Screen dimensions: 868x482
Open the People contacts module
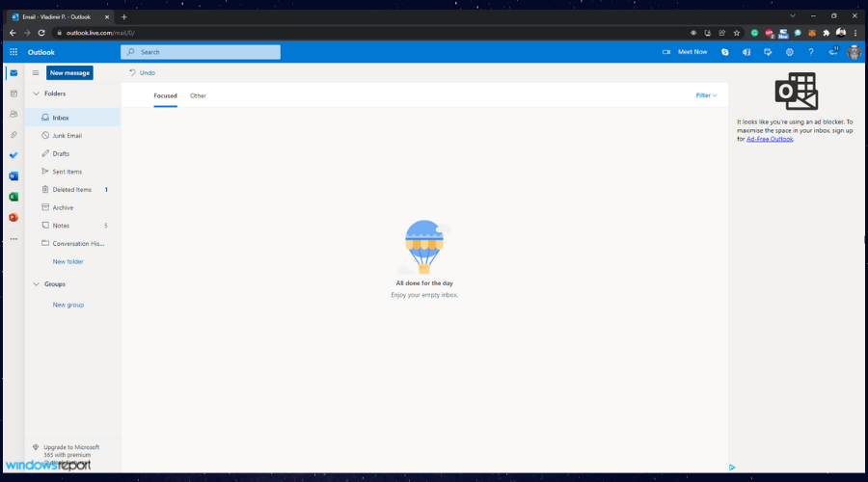point(14,114)
